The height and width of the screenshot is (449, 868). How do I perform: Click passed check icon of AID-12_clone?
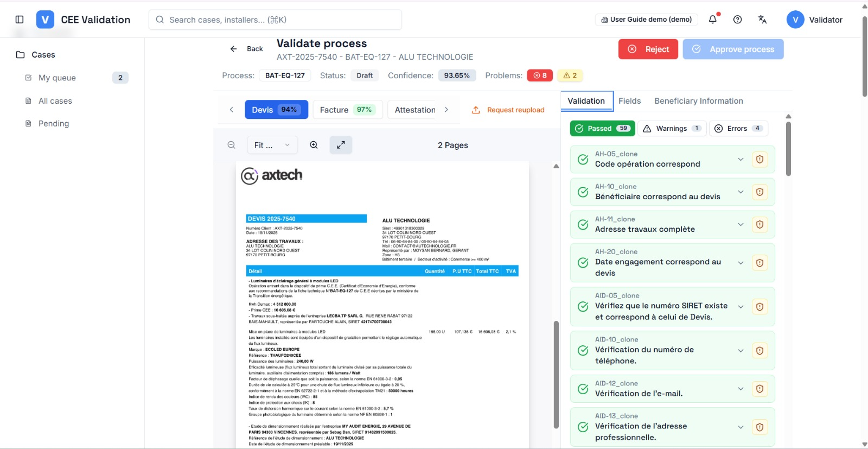point(583,389)
